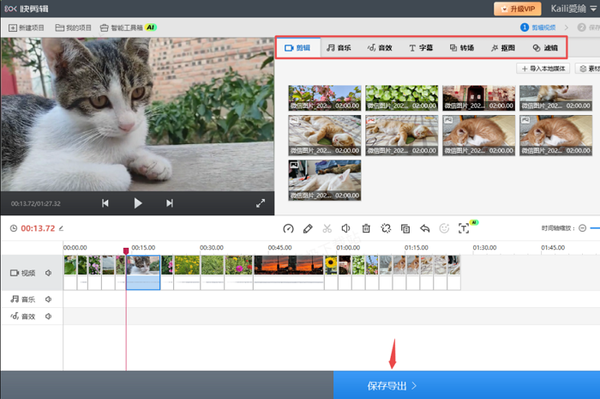Switch to the 字幕 subtitles tab

click(x=421, y=48)
